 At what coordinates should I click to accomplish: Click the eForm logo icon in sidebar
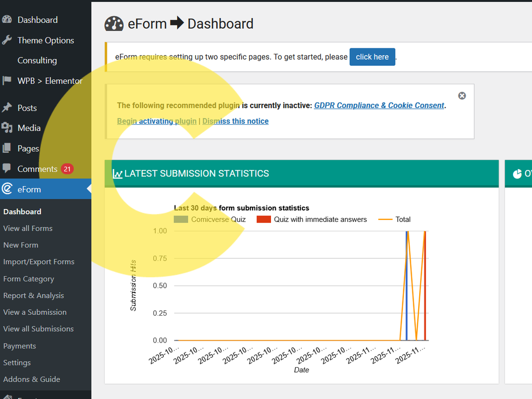click(7, 189)
